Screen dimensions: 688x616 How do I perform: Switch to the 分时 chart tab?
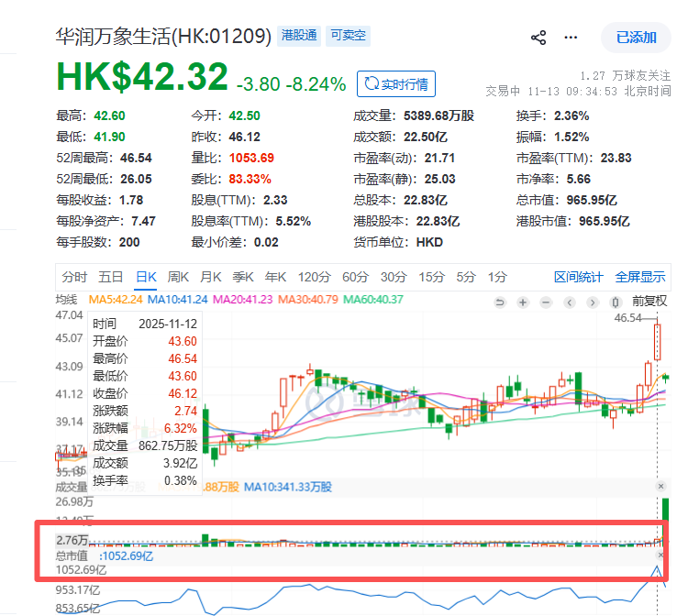pos(74,277)
